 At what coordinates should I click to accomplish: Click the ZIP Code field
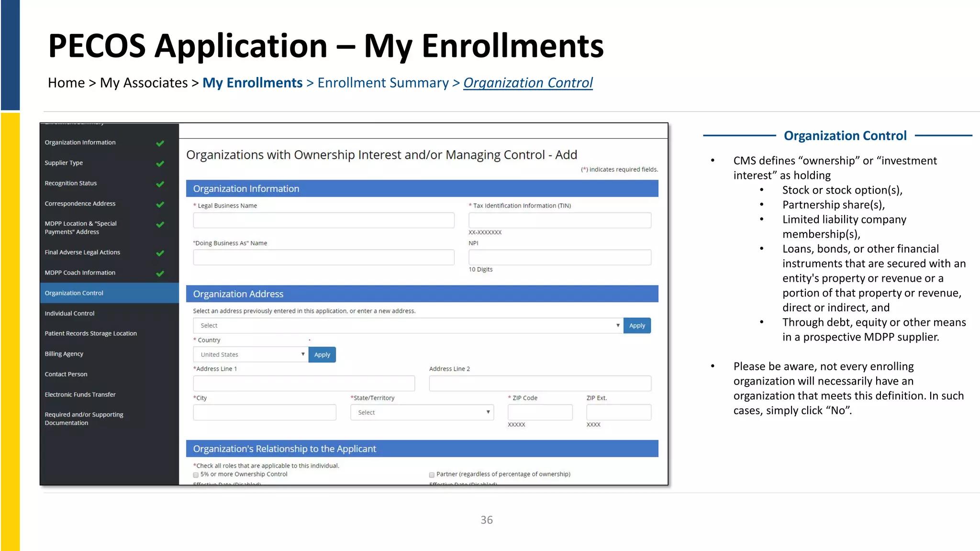540,412
